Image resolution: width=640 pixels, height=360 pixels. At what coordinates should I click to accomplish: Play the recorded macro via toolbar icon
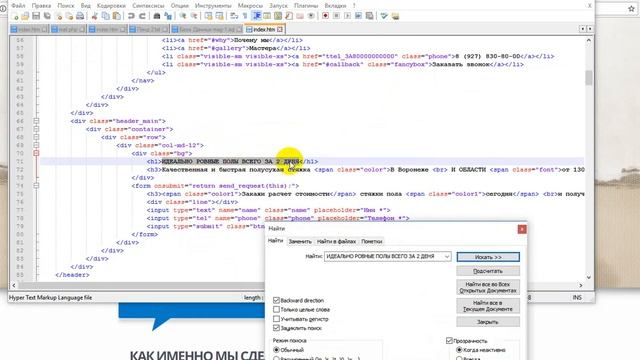click(347, 16)
